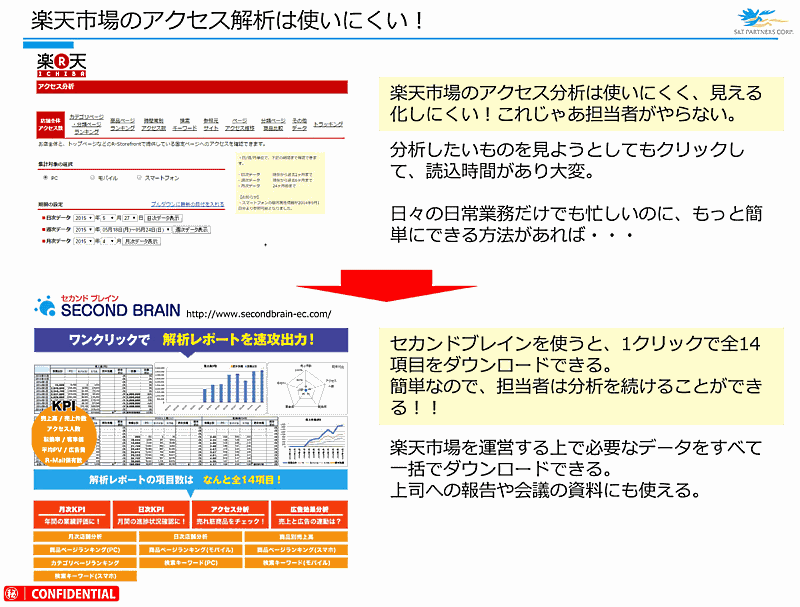Select the PC radio button
Image resolution: width=800 pixels, height=607 pixels.
tap(45, 178)
